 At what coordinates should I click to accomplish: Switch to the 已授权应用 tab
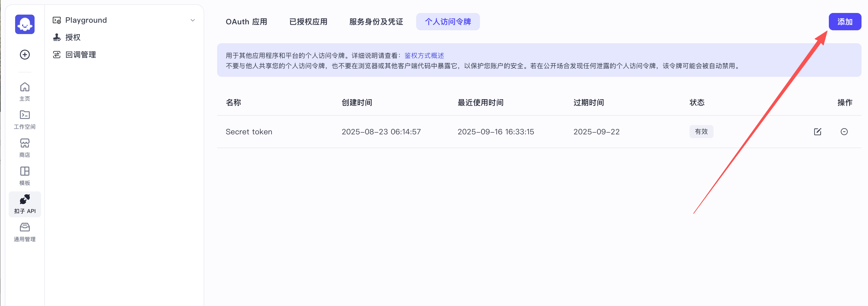point(308,22)
